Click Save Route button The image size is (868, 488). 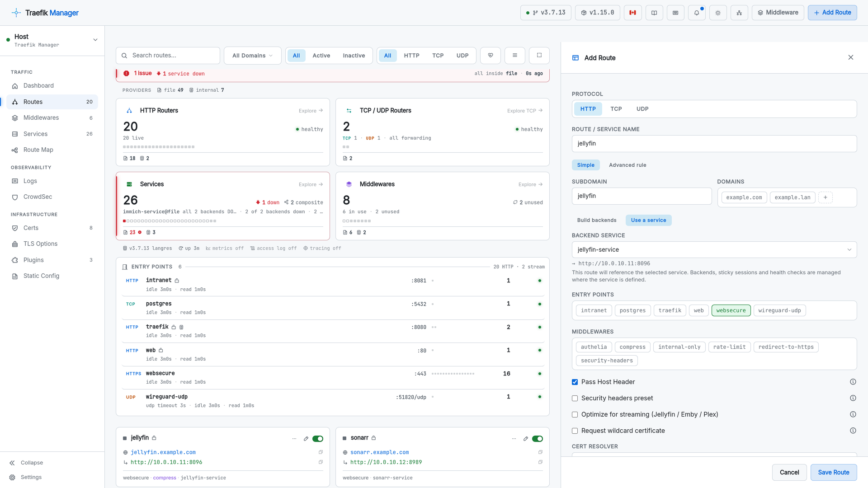tap(834, 472)
